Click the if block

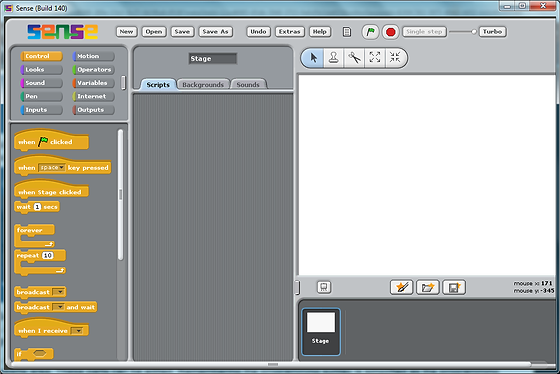(x=34, y=354)
